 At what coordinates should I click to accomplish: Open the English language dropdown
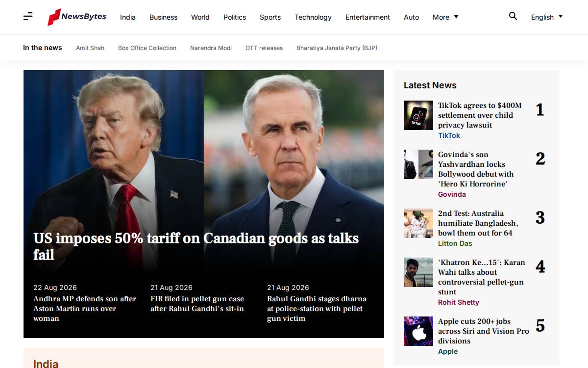(547, 17)
